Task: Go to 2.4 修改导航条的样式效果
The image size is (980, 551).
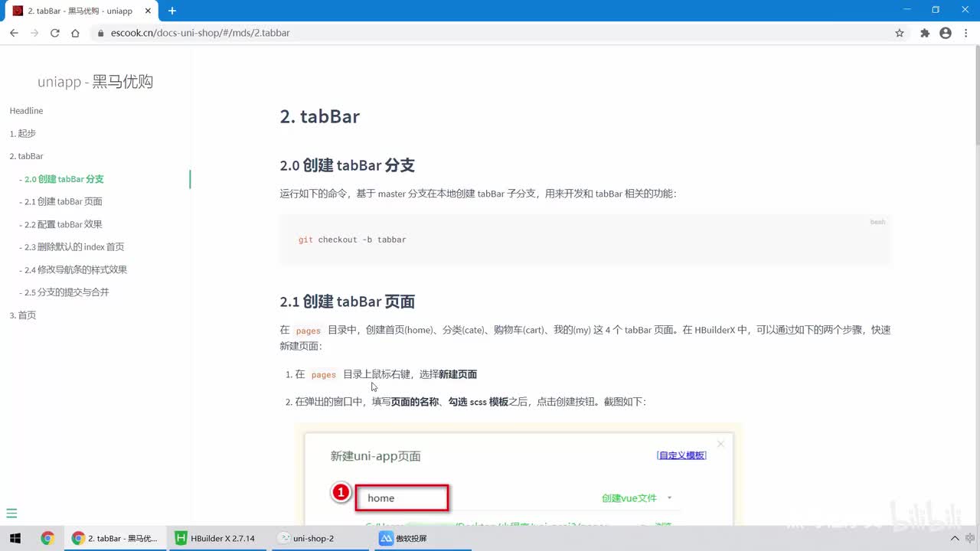Action: 76,269
